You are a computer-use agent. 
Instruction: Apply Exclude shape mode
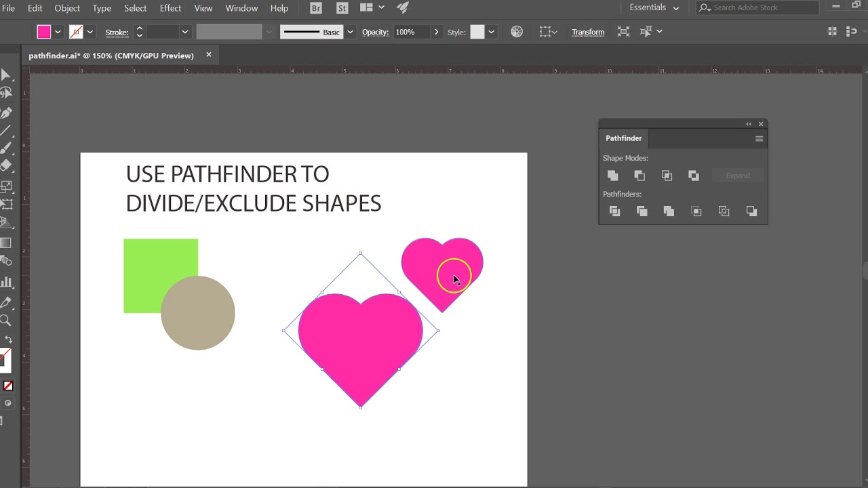694,176
